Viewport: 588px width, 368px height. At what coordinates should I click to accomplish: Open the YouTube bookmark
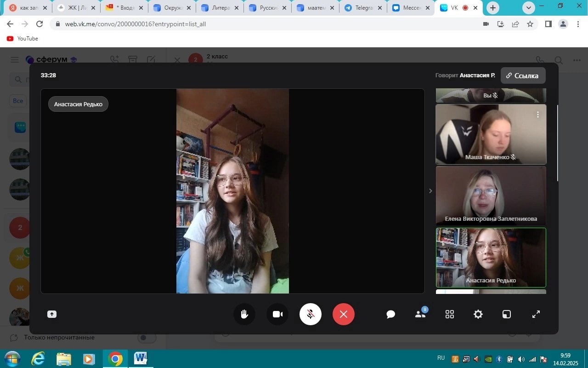point(23,39)
